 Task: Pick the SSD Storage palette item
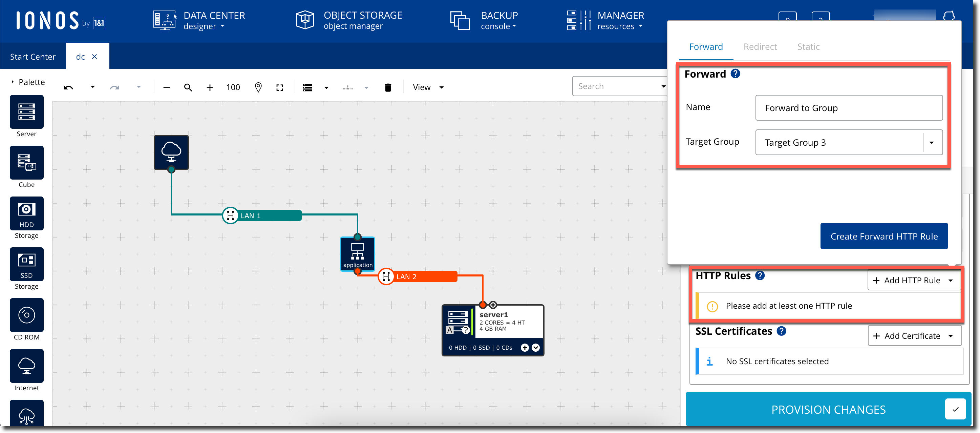point(27,264)
